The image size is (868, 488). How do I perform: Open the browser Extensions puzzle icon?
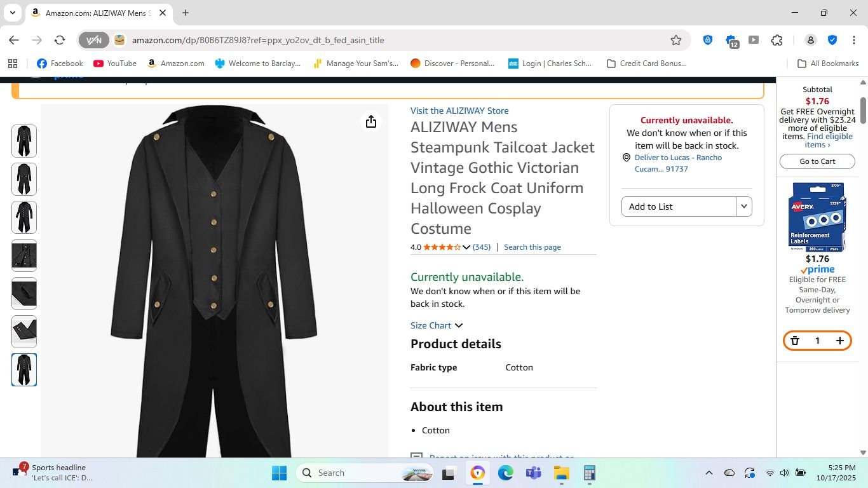pyautogui.click(x=776, y=40)
